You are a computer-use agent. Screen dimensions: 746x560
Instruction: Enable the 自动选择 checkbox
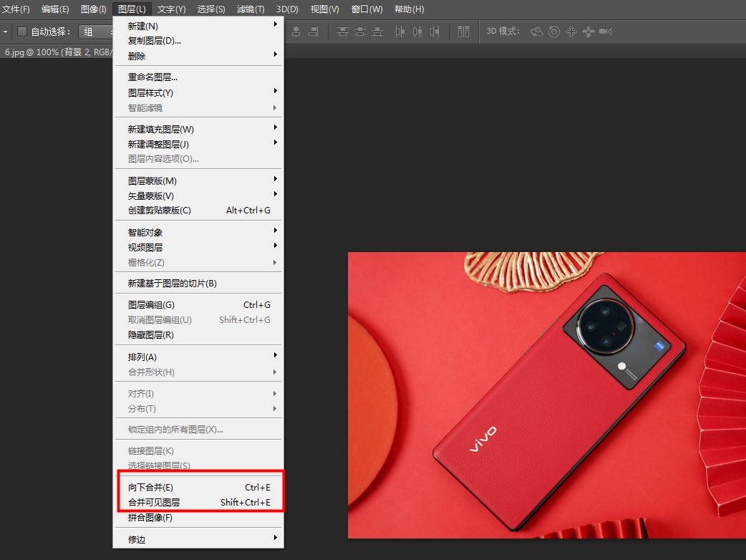coord(22,32)
